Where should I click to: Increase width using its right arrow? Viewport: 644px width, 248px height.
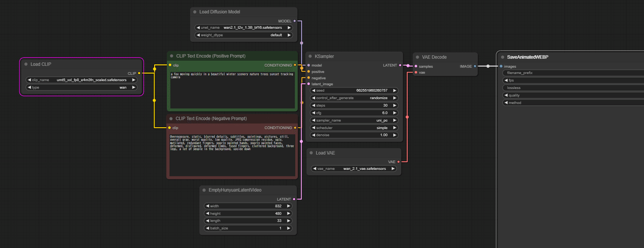tap(289, 206)
